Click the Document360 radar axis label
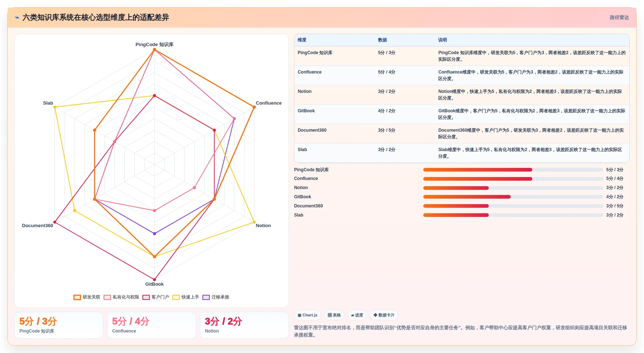644x353 pixels. coord(37,226)
